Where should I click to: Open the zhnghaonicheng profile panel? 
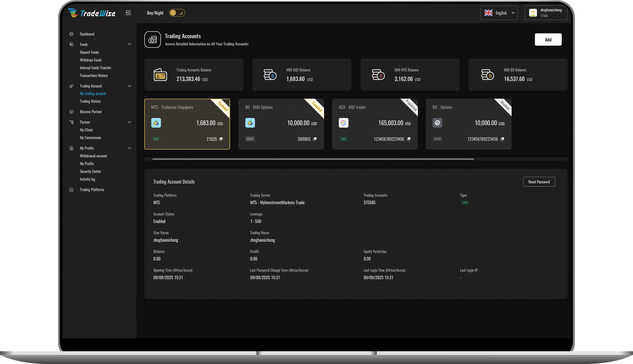[546, 13]
